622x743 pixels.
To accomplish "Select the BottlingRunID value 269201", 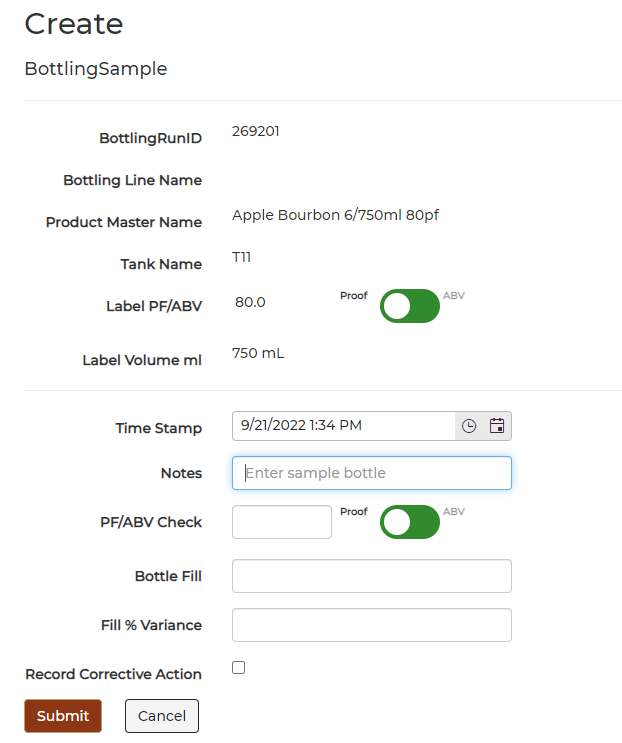I will 256,131.
